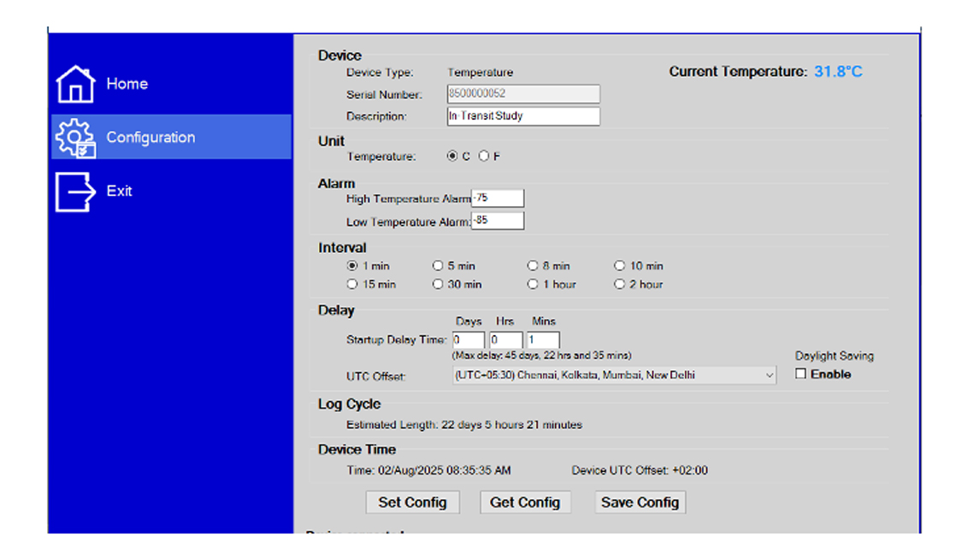Enable the Daylight Saving checkbox
Screen dimensions: 973x560
point(801,374)
